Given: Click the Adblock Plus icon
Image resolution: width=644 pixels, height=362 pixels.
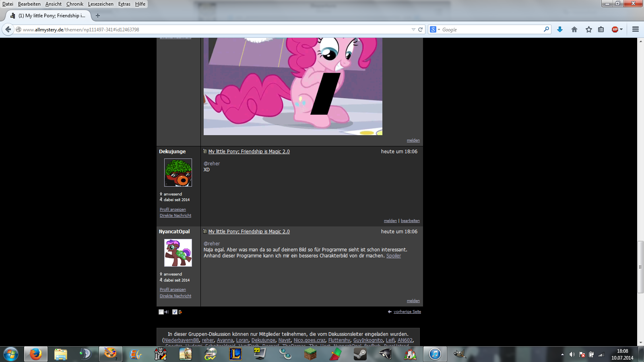Looking at the screenshot, I should [615, 29].
